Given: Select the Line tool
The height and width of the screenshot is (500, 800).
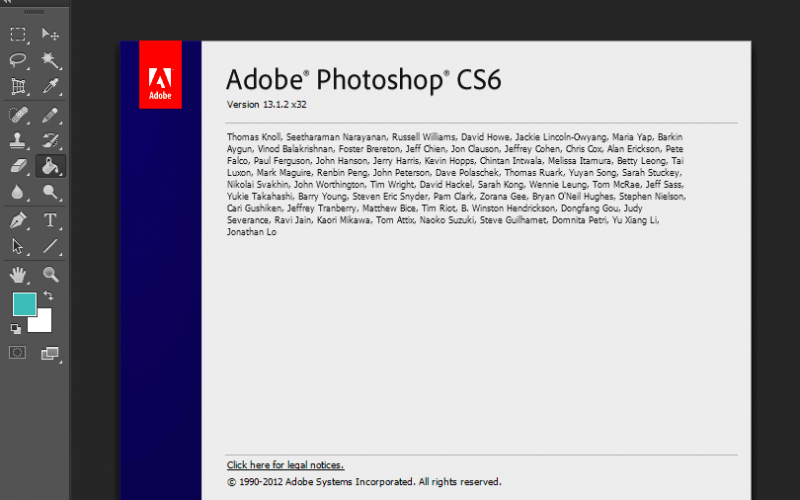Looking at the screenshot, I should (x=50, y=246).
